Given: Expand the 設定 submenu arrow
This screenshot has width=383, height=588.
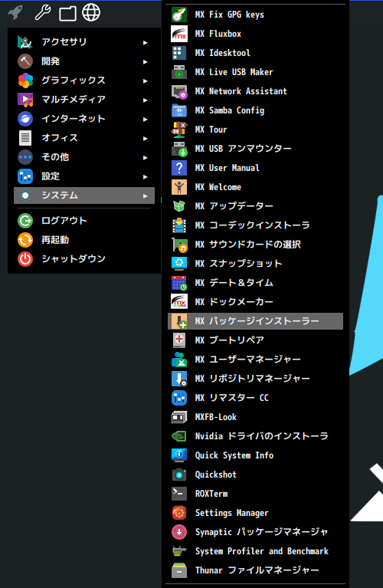Looking at the screenshot, I should point(145,176).
